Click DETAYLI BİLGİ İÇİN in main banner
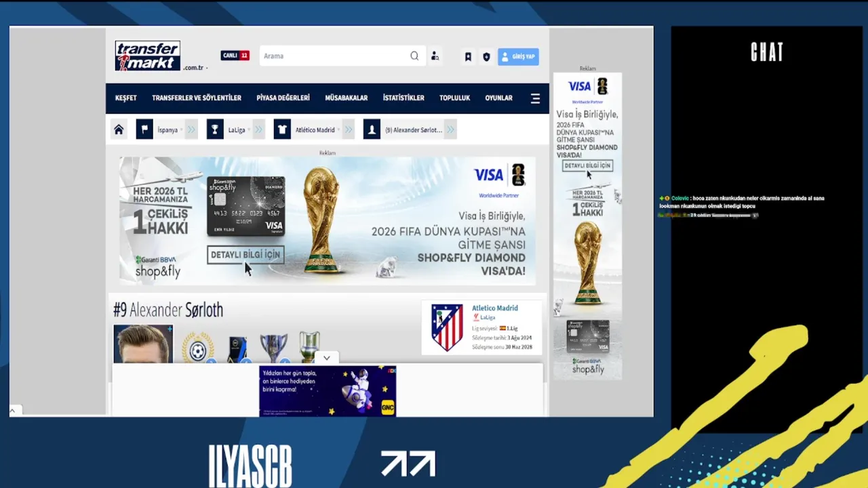868x488 pixels. pos(245,255)
